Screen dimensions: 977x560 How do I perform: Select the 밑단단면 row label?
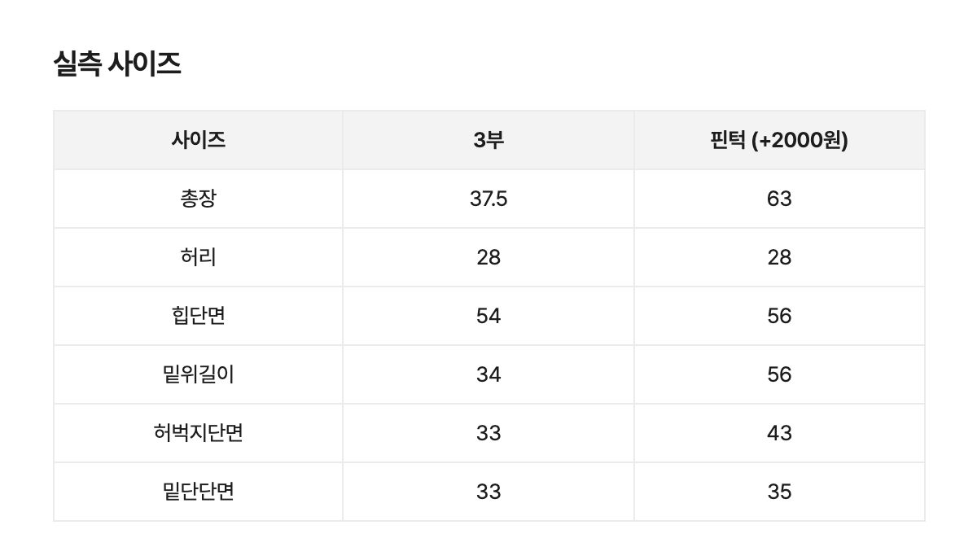pyautogui.click(x=198, y=492)
